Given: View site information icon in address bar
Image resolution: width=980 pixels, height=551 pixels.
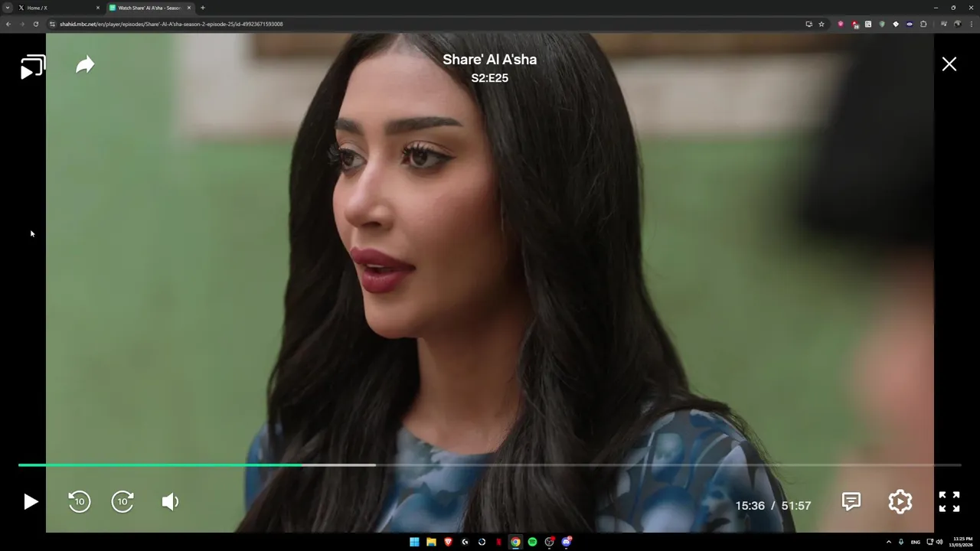Looking at the screenshot, I should point(53,24).
